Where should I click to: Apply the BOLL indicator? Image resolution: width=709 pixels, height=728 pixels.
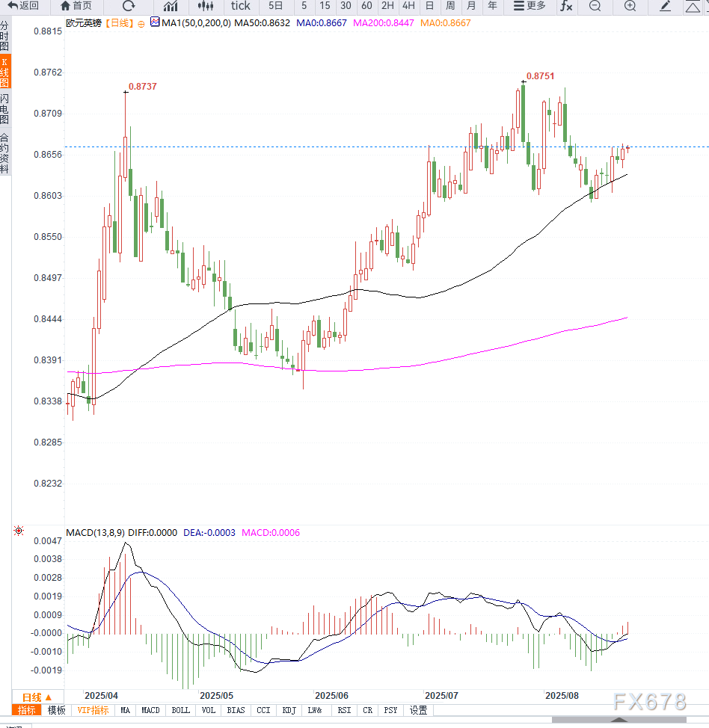[x=180, y=710]
